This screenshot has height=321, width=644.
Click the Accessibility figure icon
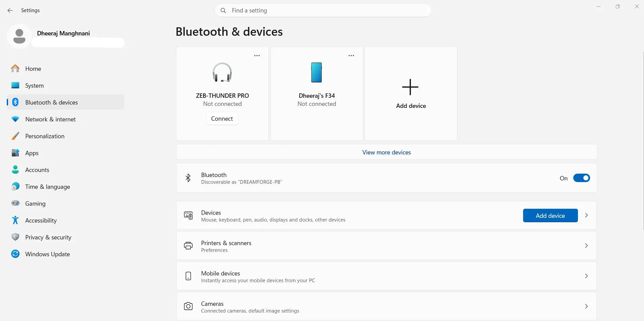tap(15, 220)
